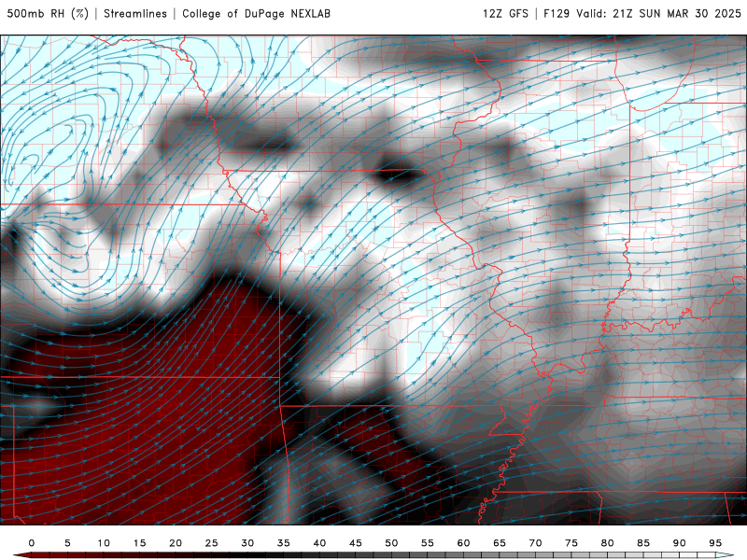Click the "500mb RH (%)" title text
This screenshot has height=560, width=747.
tap(48, 13)
